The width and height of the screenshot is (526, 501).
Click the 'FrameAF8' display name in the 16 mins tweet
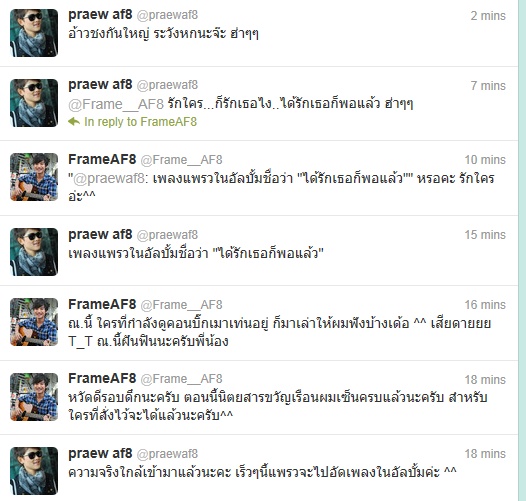[102, 304]
